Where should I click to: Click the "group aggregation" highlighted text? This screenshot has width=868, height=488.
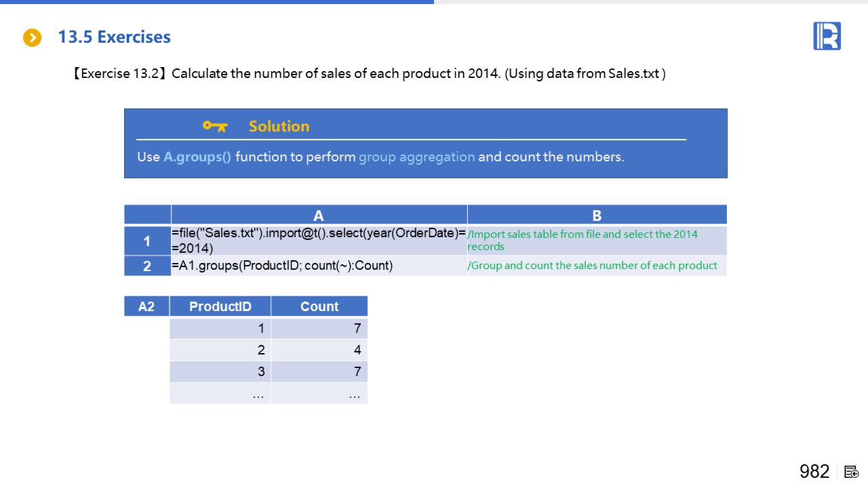click(x=416, y=157)
